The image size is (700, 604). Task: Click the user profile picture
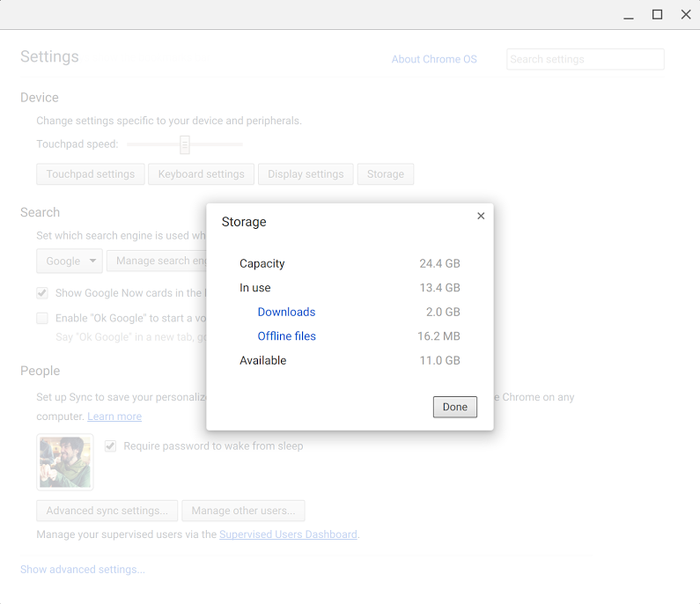click(65, 462)
